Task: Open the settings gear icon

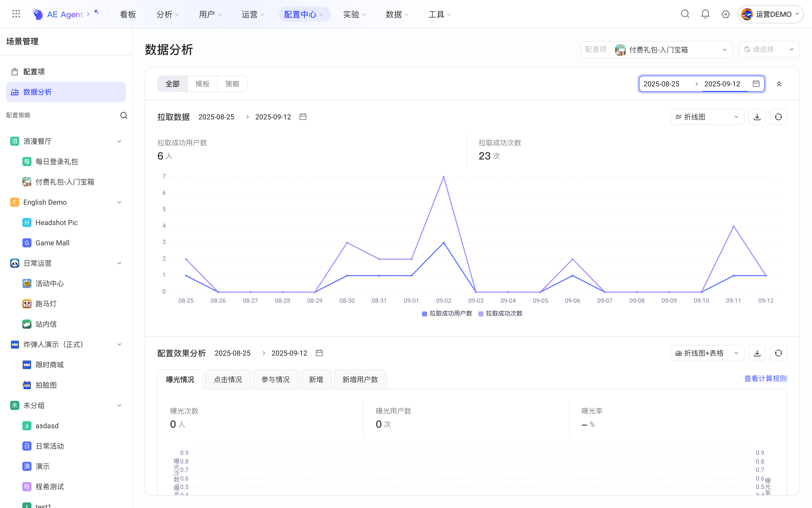Action: click(725, 14)
